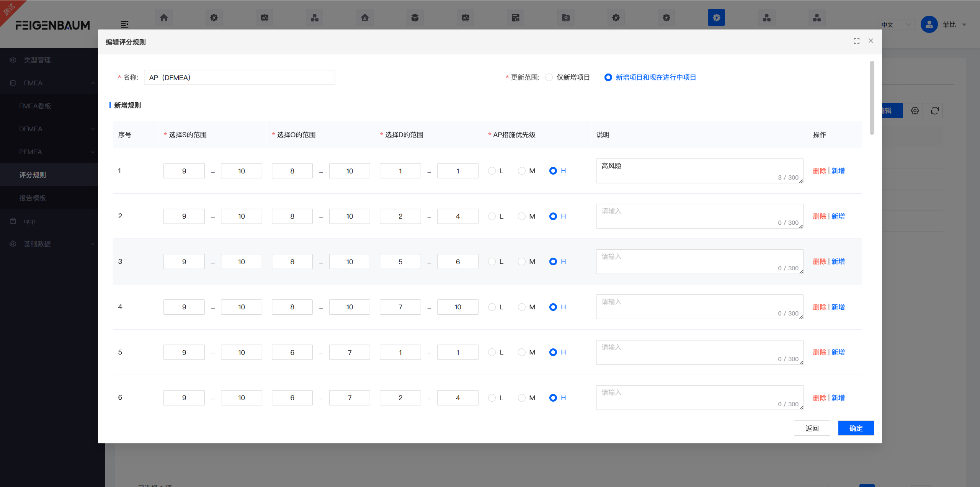The width and height of the screenshot is (980, 487).
Task: Click the cube icon in top toolbar
Action: click(x=415, y=18)
